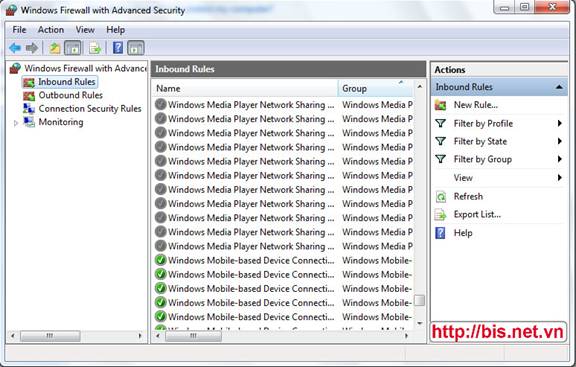Click the rules list horizontal scrollbar thumb
576x367 pixels.
193,336
